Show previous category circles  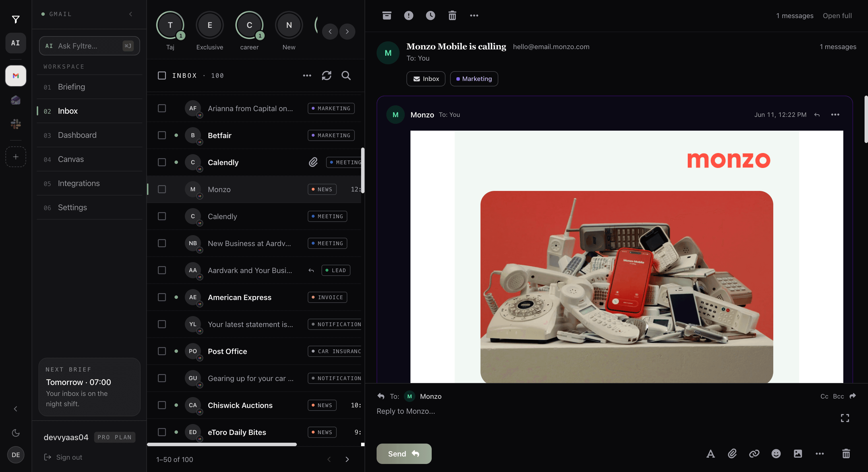pyautogui.click(x=330, y=32)
